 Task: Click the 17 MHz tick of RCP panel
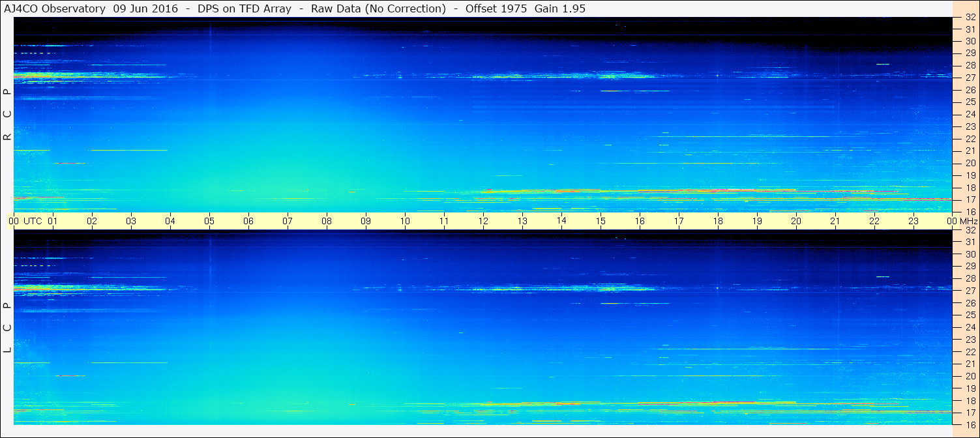970,199
